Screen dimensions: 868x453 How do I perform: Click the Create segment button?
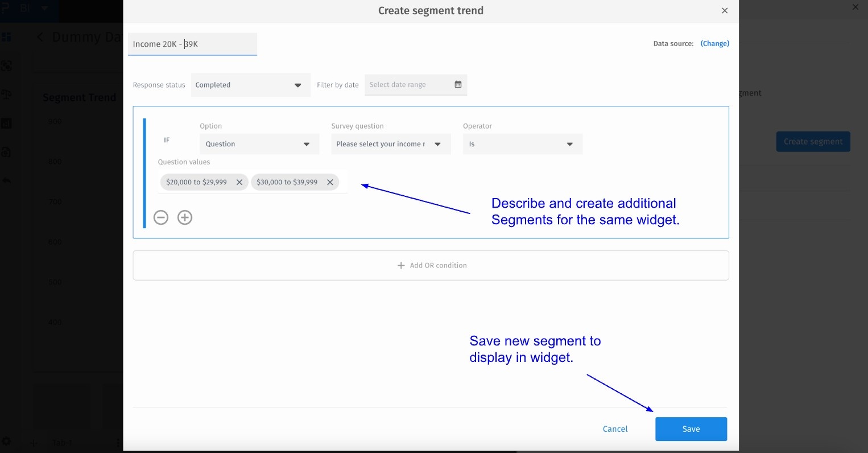pyautogui.click(x=813, y=142)
